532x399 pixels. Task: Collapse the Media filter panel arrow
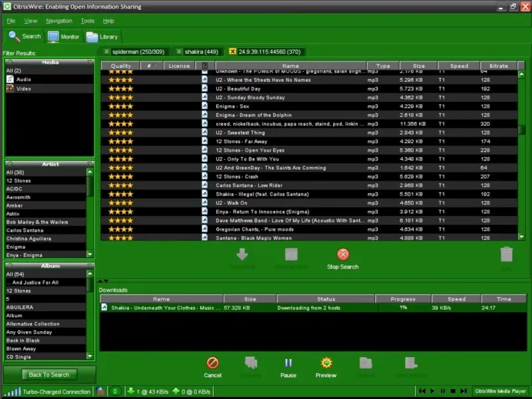tap(90, 62)
